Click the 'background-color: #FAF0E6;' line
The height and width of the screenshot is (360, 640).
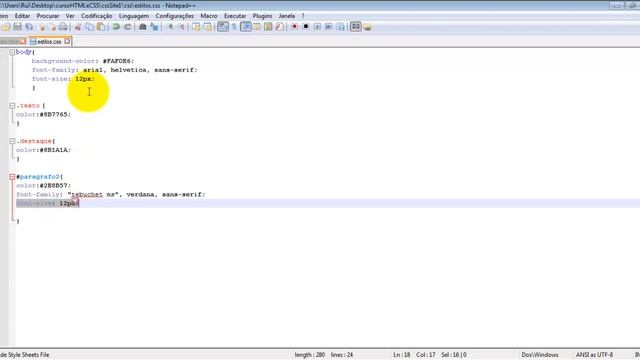click(x=83, y=61)
